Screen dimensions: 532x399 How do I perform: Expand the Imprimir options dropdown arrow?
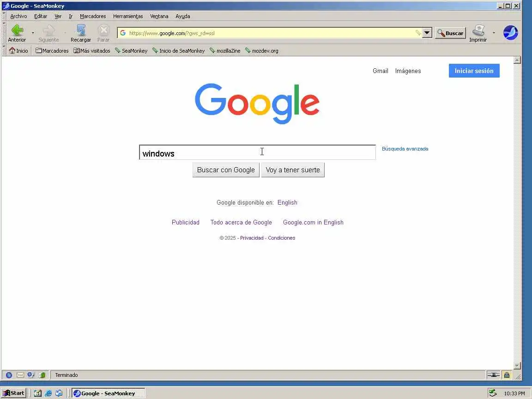[x=494, y=33]
